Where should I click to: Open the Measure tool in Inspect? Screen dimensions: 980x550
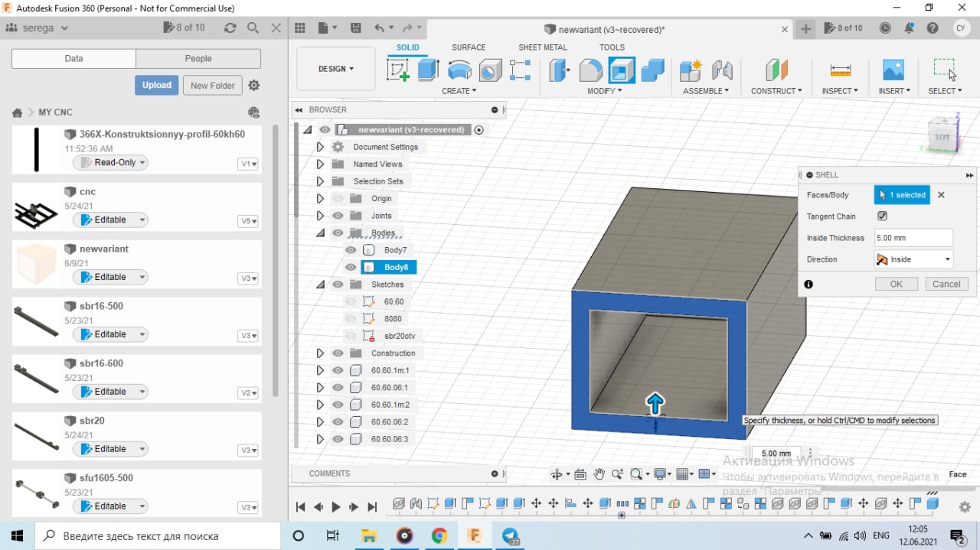pos(840,70)
